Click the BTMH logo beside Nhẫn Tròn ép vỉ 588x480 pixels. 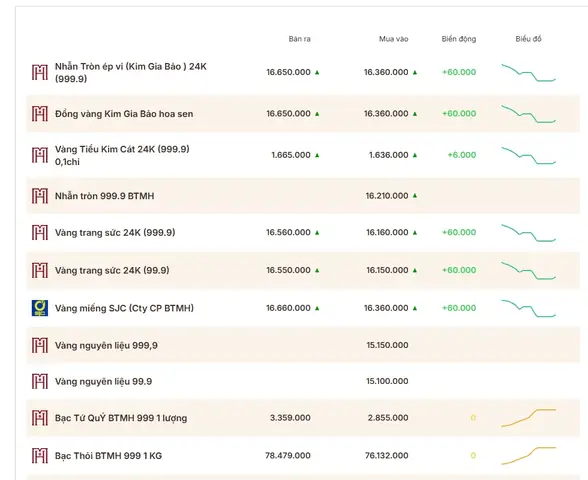click(40, 72)
